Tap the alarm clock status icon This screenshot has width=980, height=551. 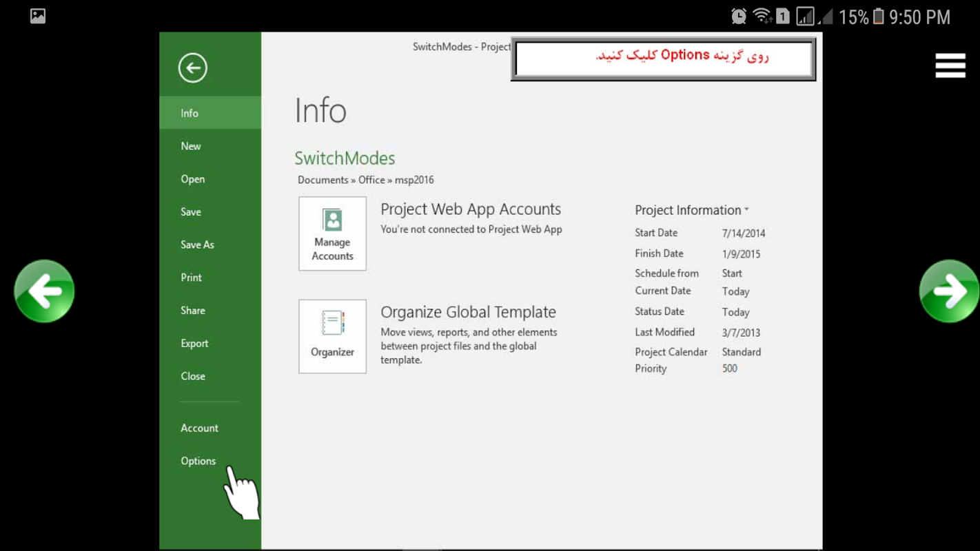739,16
